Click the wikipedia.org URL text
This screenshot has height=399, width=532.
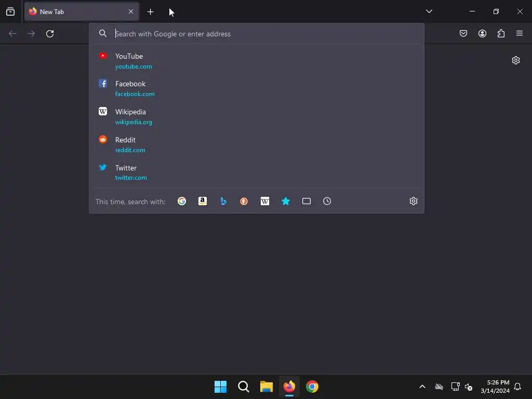(x=134, y=122)
